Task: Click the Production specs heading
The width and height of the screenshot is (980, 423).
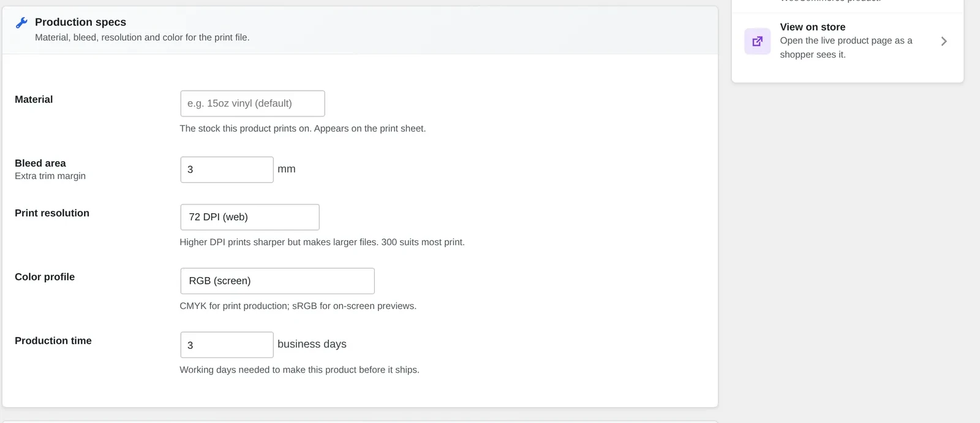Action: 80,22
